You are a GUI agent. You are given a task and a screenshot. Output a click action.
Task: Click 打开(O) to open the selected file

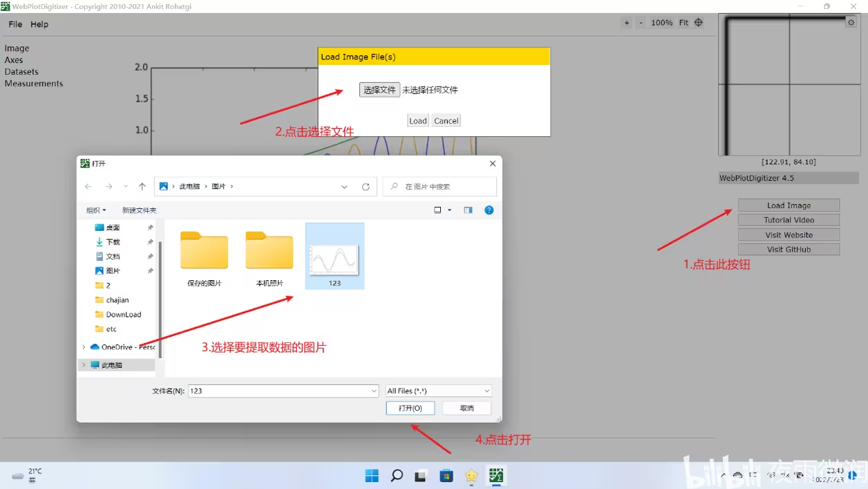pos(410,407)
